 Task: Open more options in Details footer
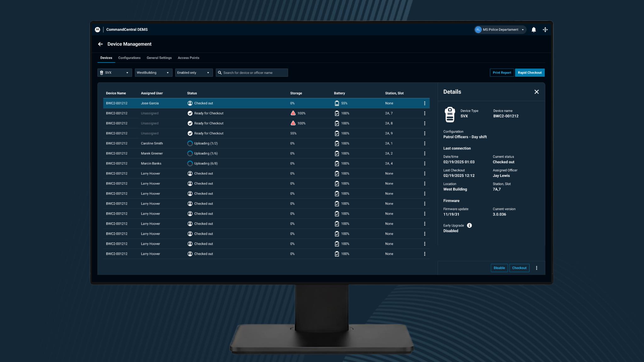point(536,268)
